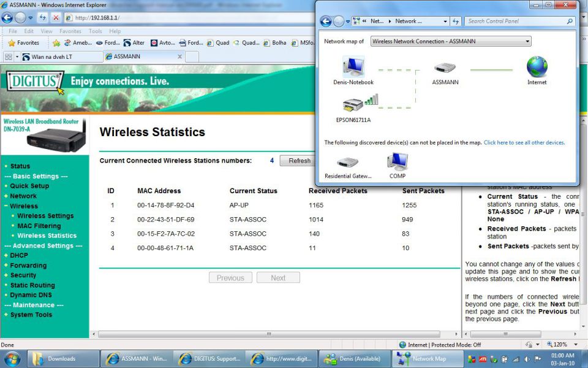This screenshot has height=368, width=588.
Task: Expand the Forwarding section in router menu
Action: point(6,266)
